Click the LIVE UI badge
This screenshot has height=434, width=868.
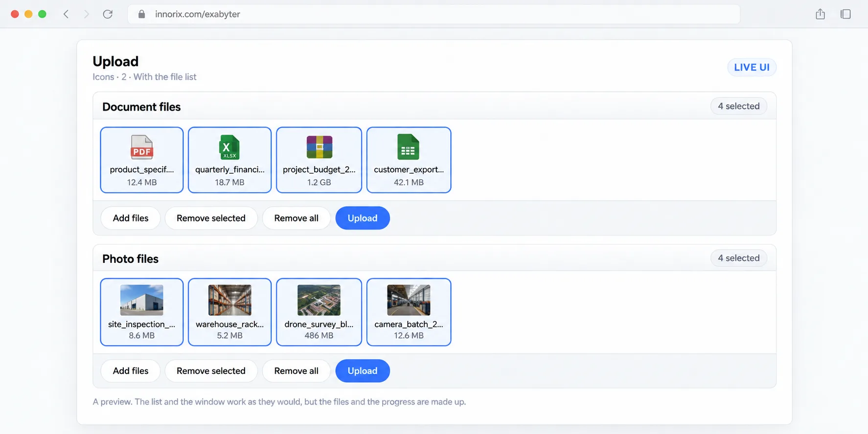tap(752, 68)
